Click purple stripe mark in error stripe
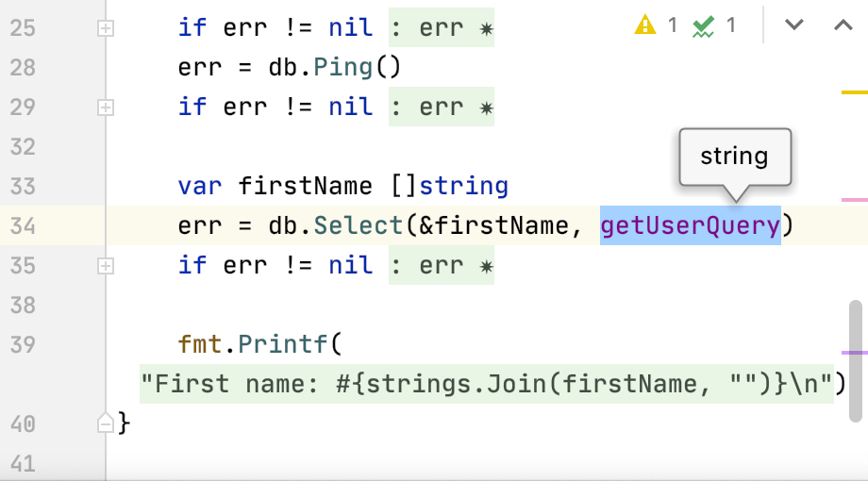The image size is (868, 481). click(854, 353)
